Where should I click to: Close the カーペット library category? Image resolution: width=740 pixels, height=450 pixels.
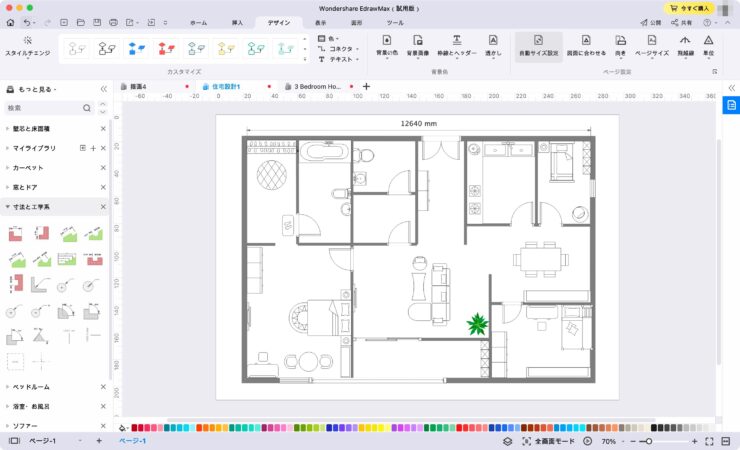[x=103, y=168]
